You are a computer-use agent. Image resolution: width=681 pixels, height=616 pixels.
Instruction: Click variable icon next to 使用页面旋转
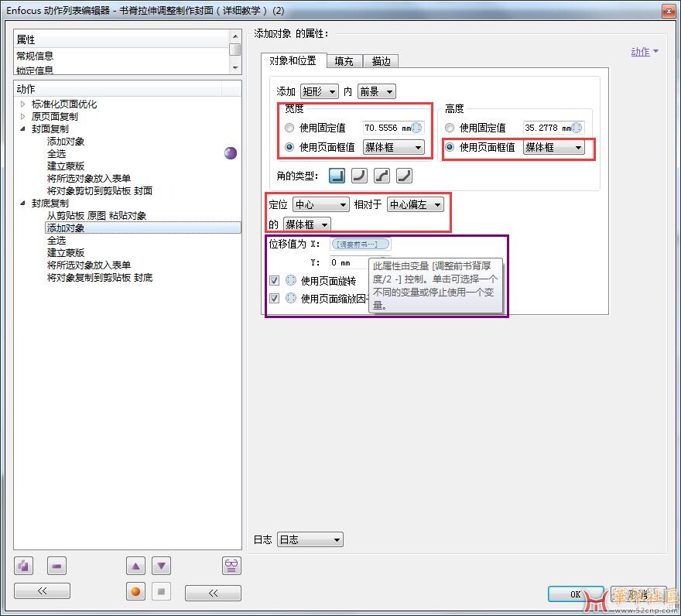tap(290, 280)
